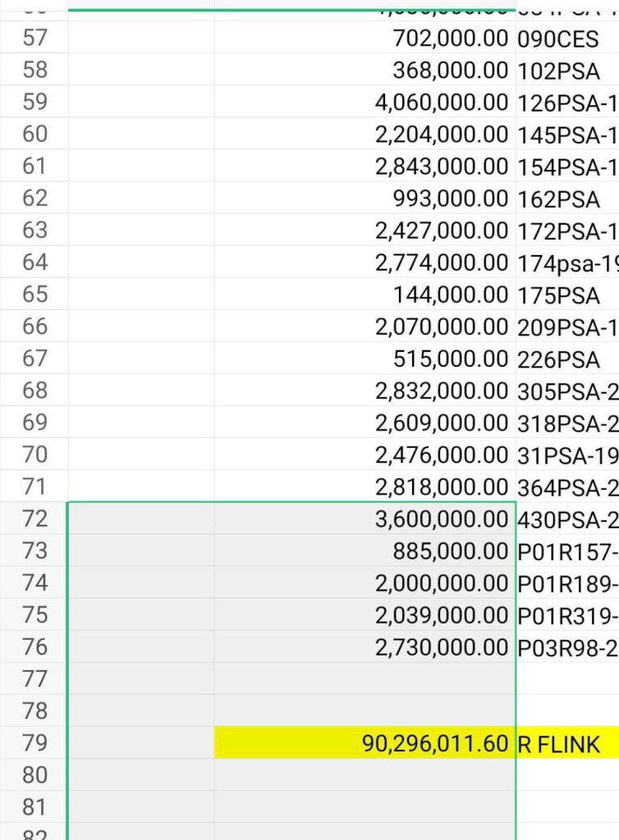Select the row 62 header
The width and height of the screenshot is (619, 840).
pos(34,198)
